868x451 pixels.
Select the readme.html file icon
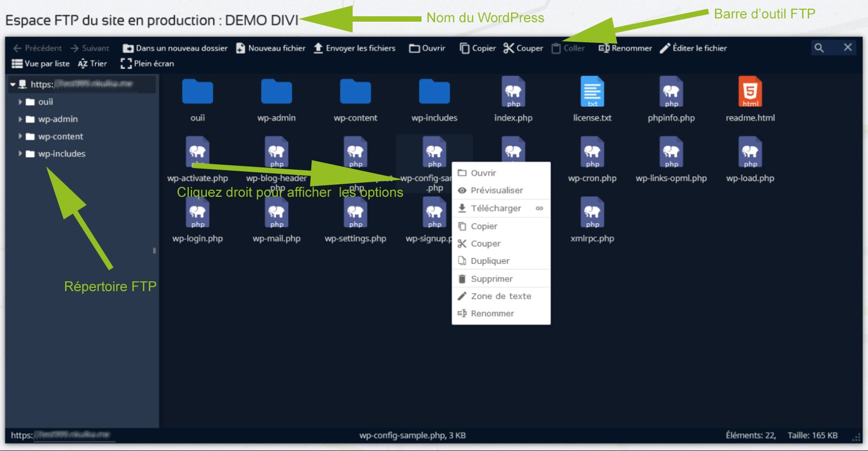click(750, 92)
